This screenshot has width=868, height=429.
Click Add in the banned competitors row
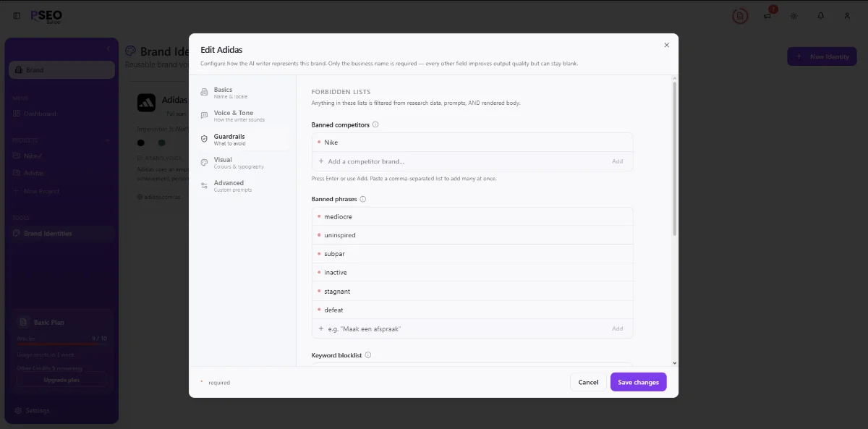pyautogui.click(x=617, y=161)
